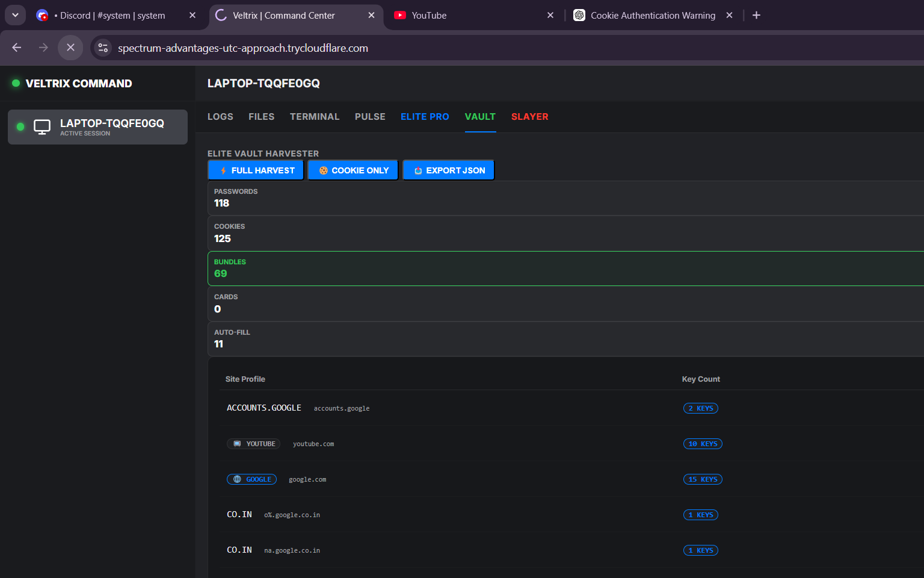Select the laptop monitor icon for LAPTOP-TQQFE0GQ
The width and height of the screenshot is (924, 578).
pos(42,126)
